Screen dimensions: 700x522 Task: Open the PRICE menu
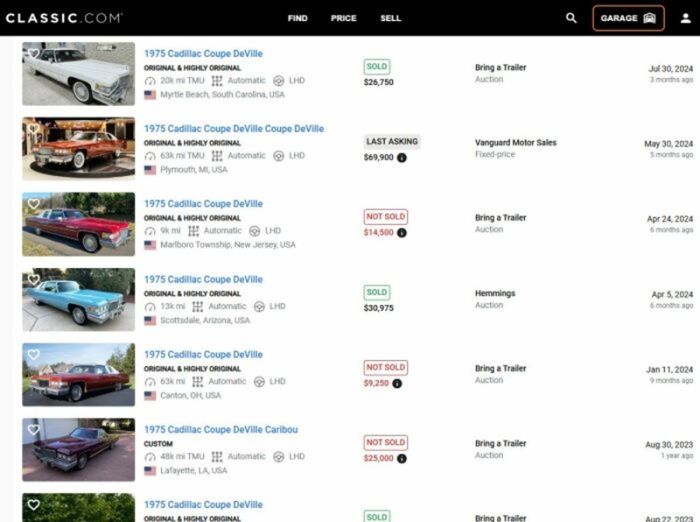pos(343,18)
